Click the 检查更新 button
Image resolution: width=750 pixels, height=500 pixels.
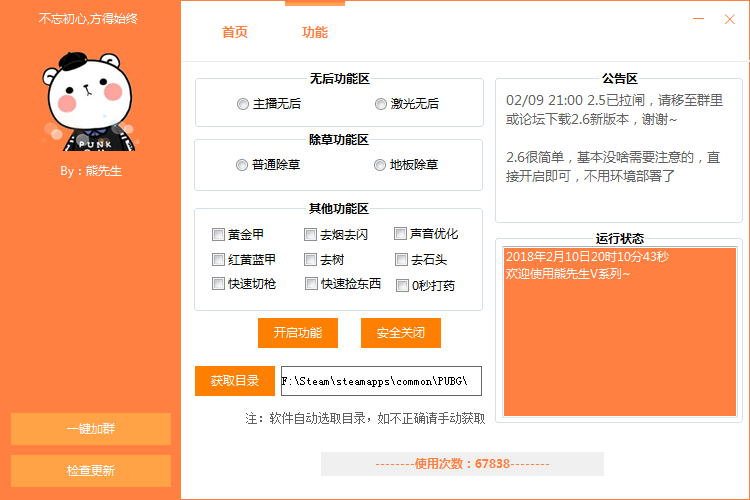click(91, 471)
